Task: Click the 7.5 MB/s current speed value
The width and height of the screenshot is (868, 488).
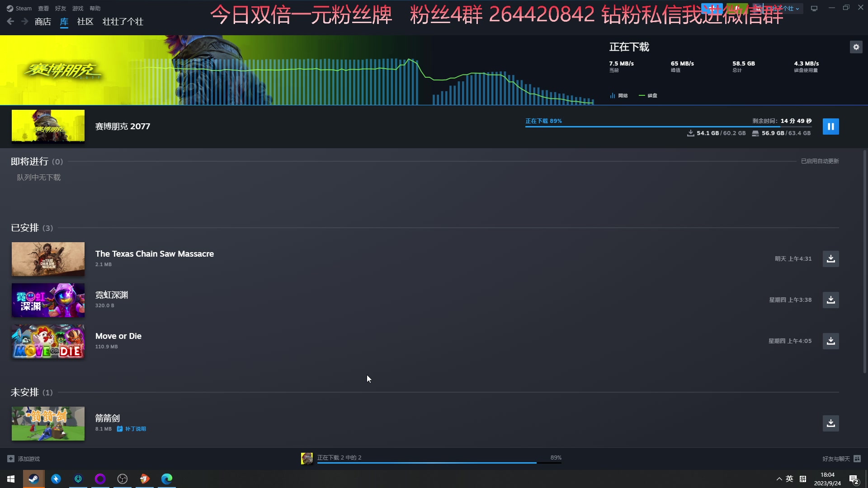Action: point(621,64)
